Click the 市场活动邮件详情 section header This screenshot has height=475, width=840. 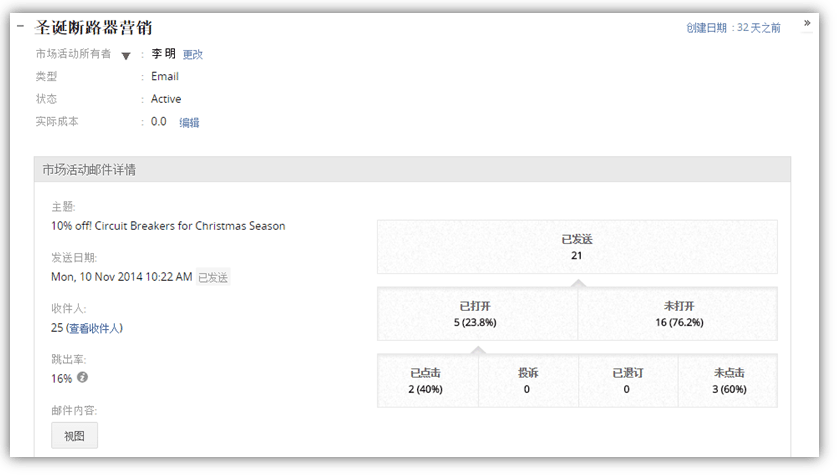coord(90,170)
